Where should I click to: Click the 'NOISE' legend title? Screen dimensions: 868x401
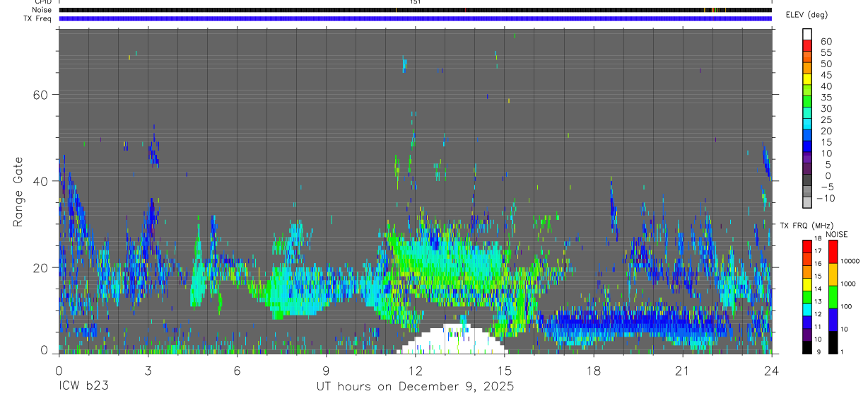click(x=838, y=234)
